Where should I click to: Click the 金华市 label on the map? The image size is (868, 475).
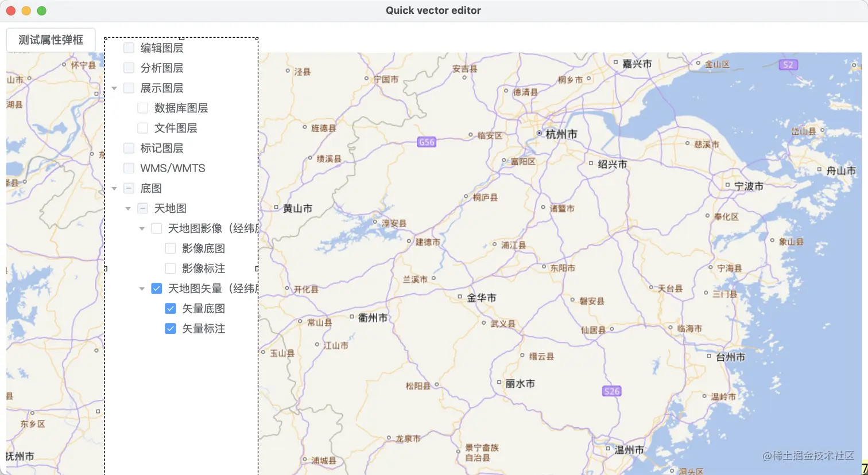click(x=480, y=298)
